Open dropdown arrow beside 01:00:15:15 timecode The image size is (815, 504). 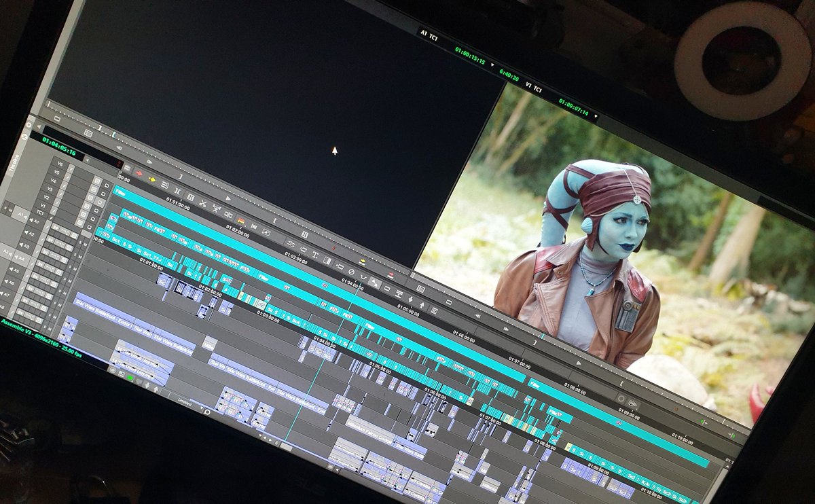(492, 63)
